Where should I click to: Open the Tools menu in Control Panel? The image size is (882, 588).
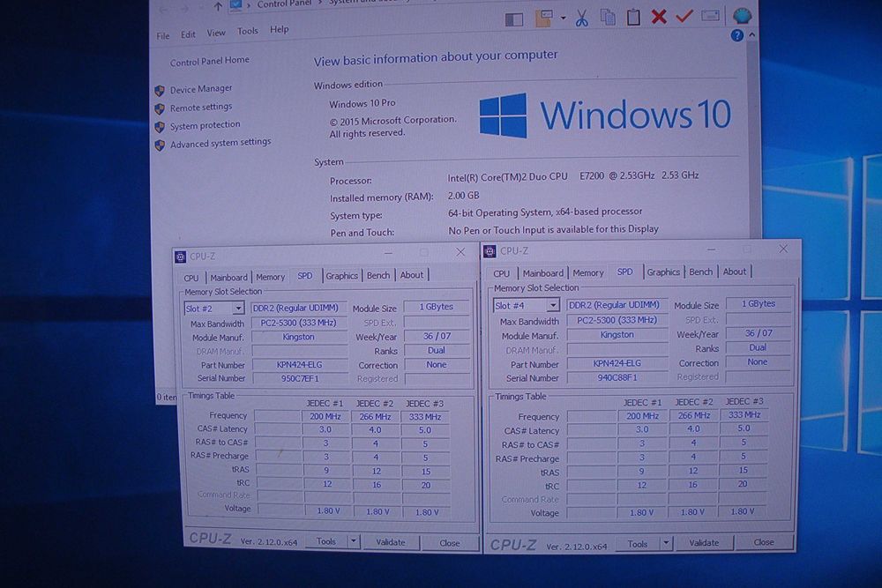click(x=248, y=32)
